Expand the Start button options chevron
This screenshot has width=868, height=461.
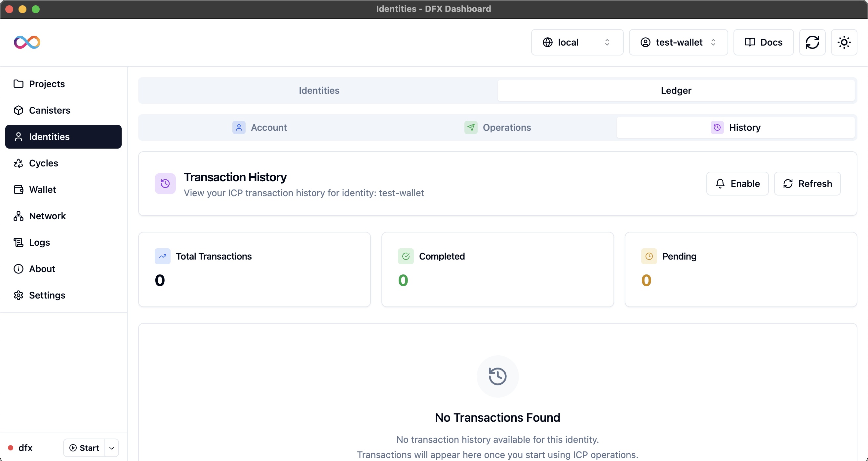pos(111,448)
